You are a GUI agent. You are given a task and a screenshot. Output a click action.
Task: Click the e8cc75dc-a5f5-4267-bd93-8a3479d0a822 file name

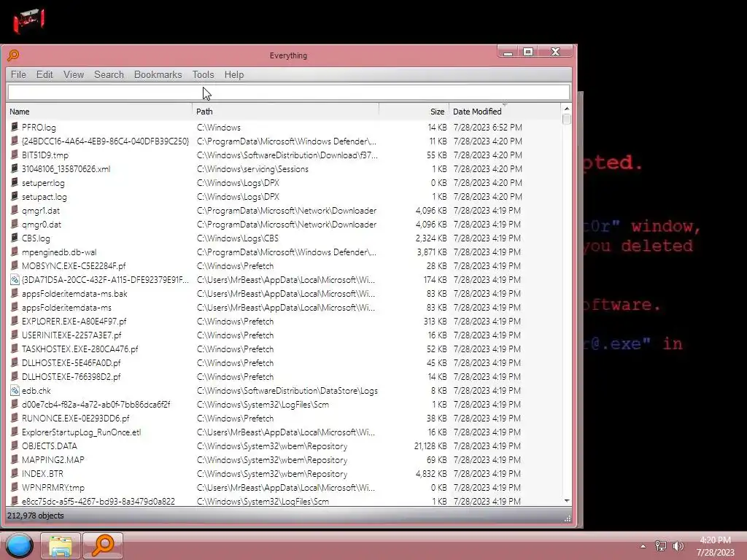(98, 501)
